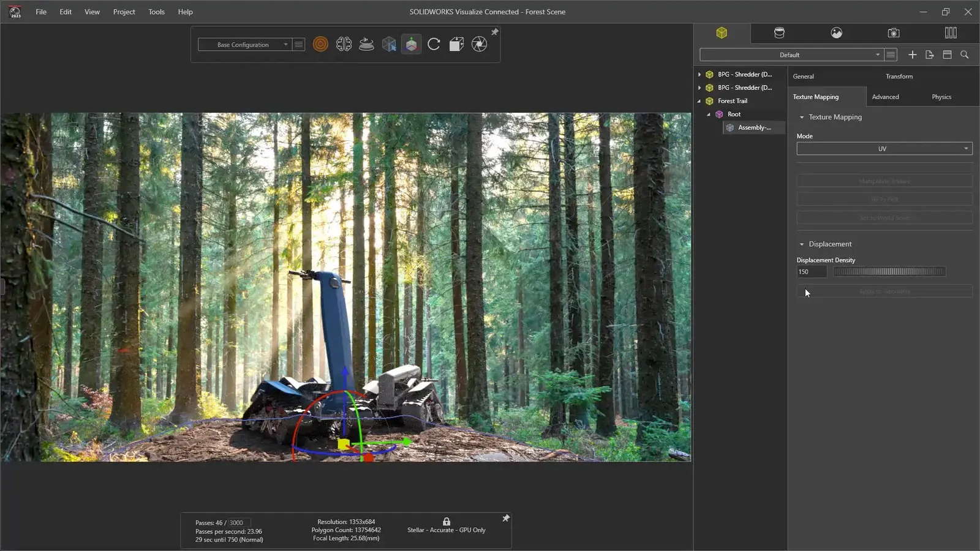Click the Fit To Part button
The height and width of the screenshot is (551, 980).
[x=884, y=200]
